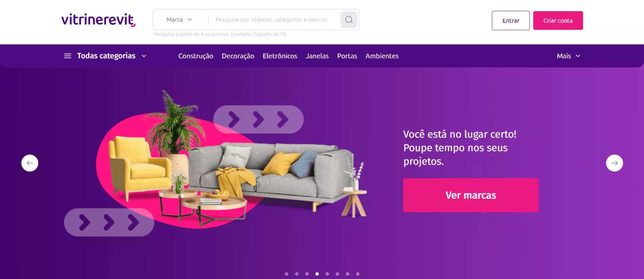Expand the Mais dropdown
This screenshot has width=644, height=279.
568,56
